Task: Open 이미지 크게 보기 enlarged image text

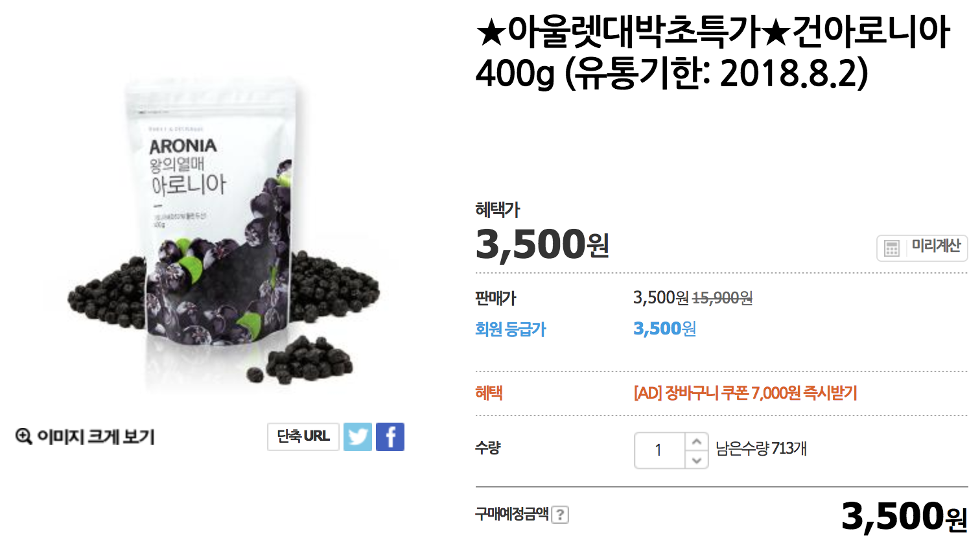Action: [x=96, y=437]
